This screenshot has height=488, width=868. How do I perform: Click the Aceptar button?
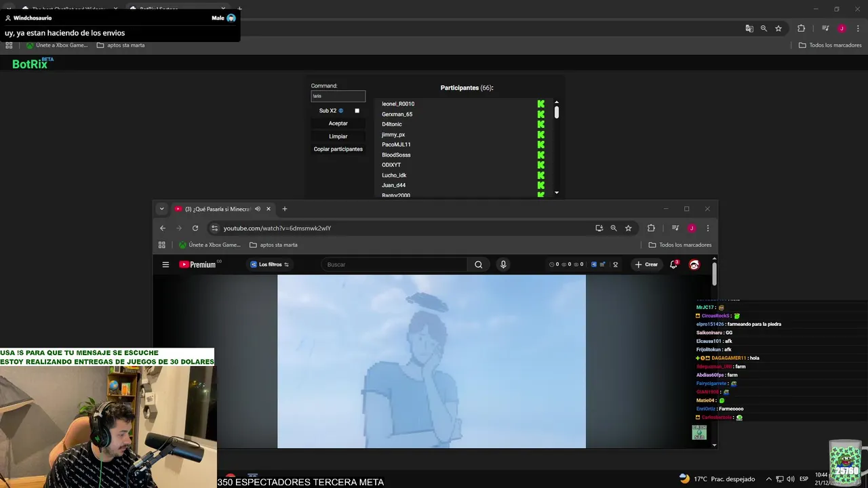pos(338,123)
